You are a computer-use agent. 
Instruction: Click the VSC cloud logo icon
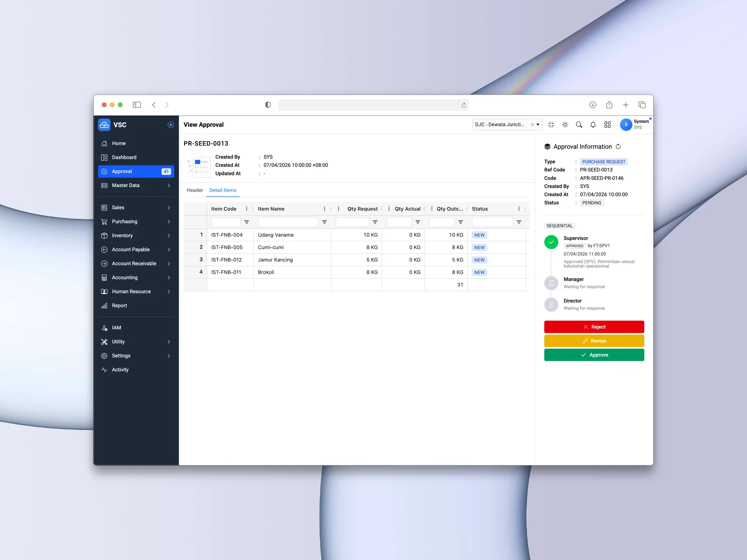pos(104,125)
